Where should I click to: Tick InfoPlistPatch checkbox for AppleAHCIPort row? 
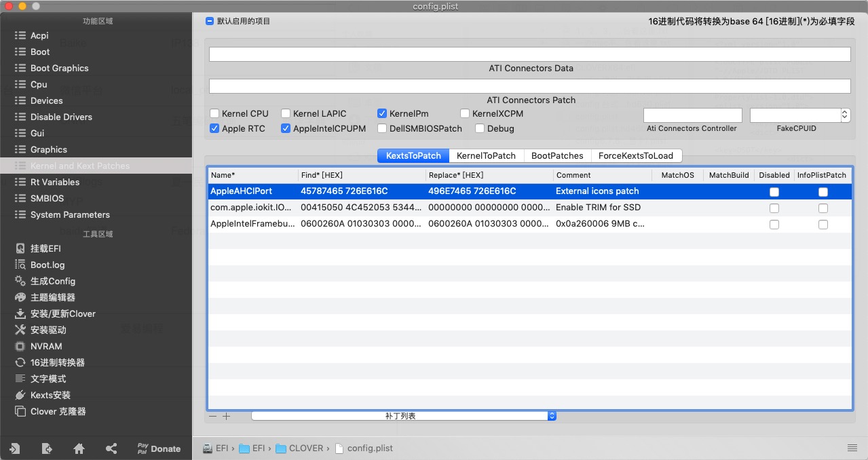[x=823, y=192]
